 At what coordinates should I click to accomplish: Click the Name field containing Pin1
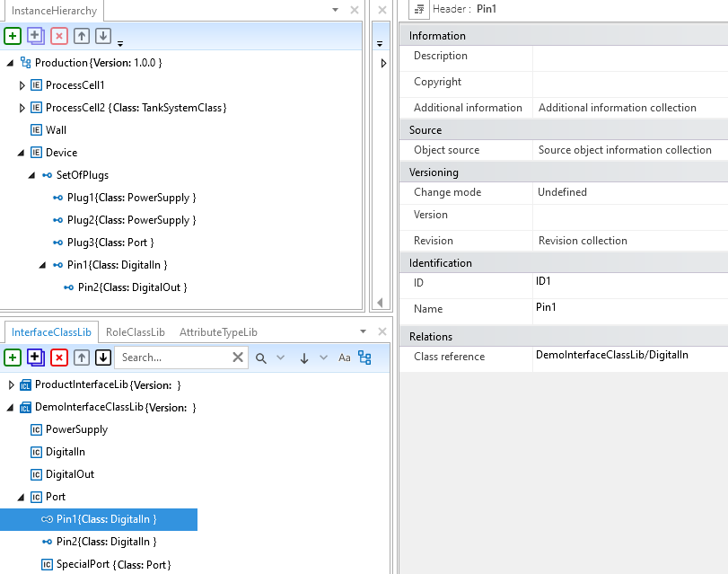point(628,308)
